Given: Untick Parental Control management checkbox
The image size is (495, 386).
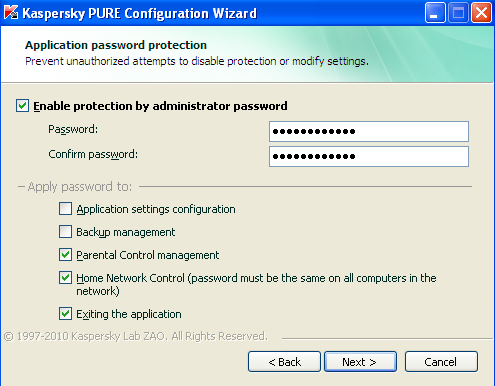Looking at the screenshot, I should click(65, 255).
